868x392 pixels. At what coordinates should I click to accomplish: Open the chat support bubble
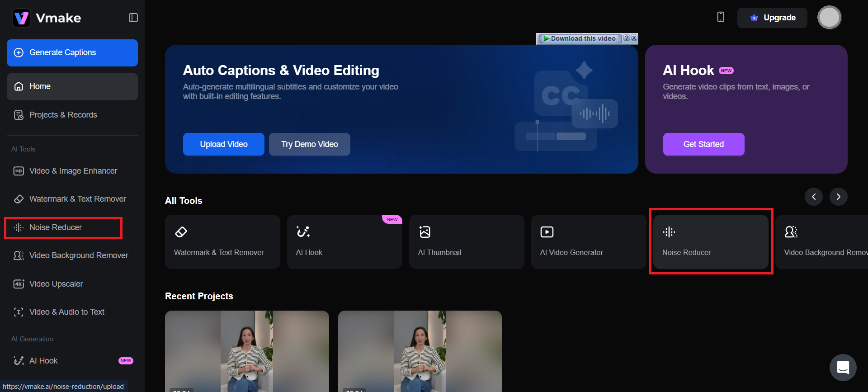[x=843, y=367]
